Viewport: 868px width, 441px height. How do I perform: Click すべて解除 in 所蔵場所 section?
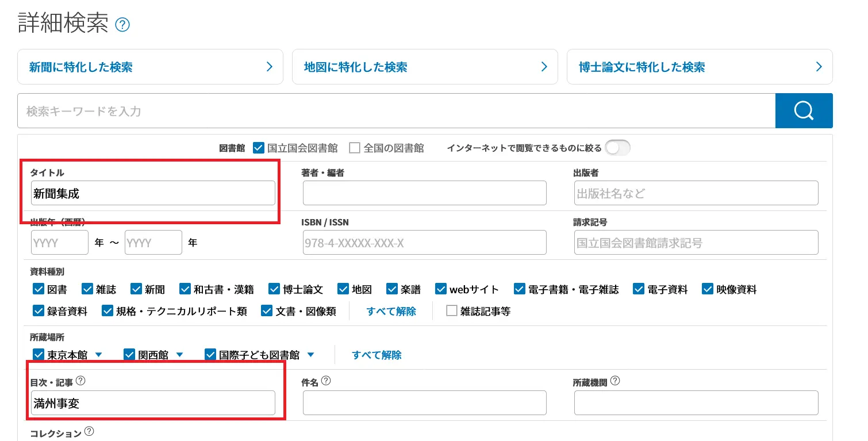point(375,355)
